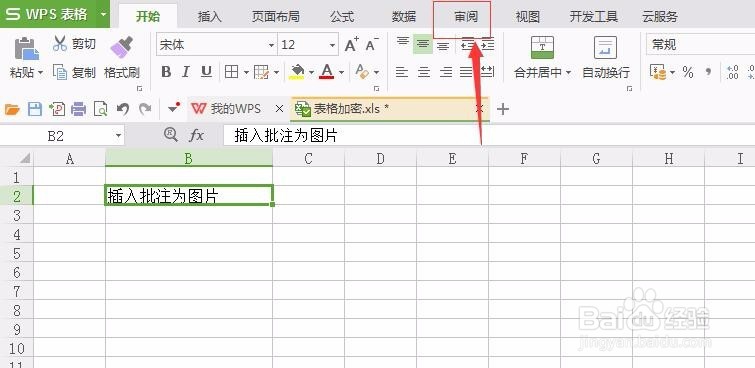Toggle underline formatting
Image resolution: width=755 pixels, height=368 pixels.
click(x=206, y=72)
